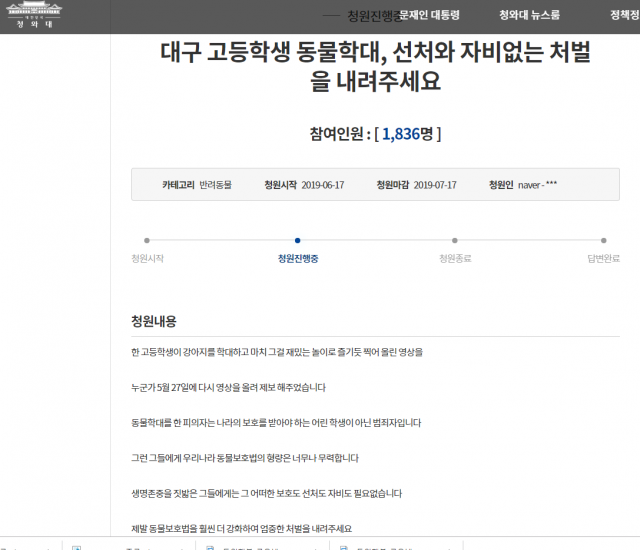Click the 답변완료 step label
The image size is (640, 550).
point(603,258)
